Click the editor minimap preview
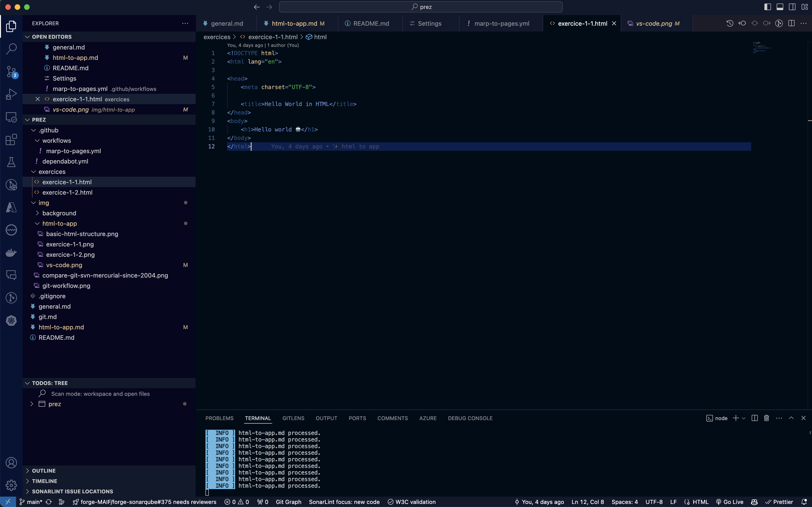The height and width of the screenshot is (507, 812). 762,48
